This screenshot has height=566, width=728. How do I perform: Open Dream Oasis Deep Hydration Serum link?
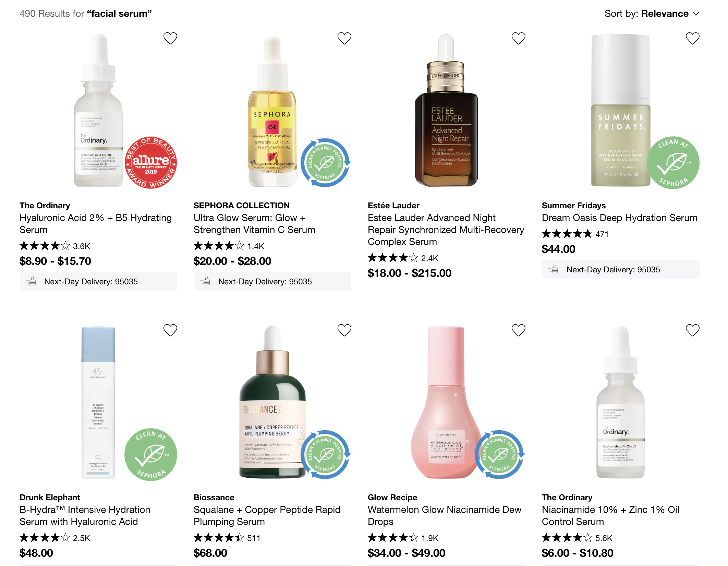pyautogui.click(x=619, y=218)
